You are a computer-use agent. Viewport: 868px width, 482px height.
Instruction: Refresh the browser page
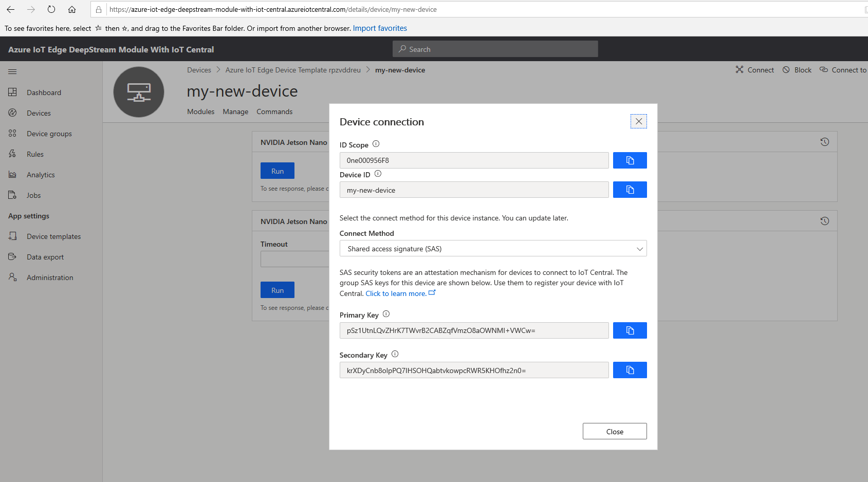pyautogui.click(x=51, y=9)
